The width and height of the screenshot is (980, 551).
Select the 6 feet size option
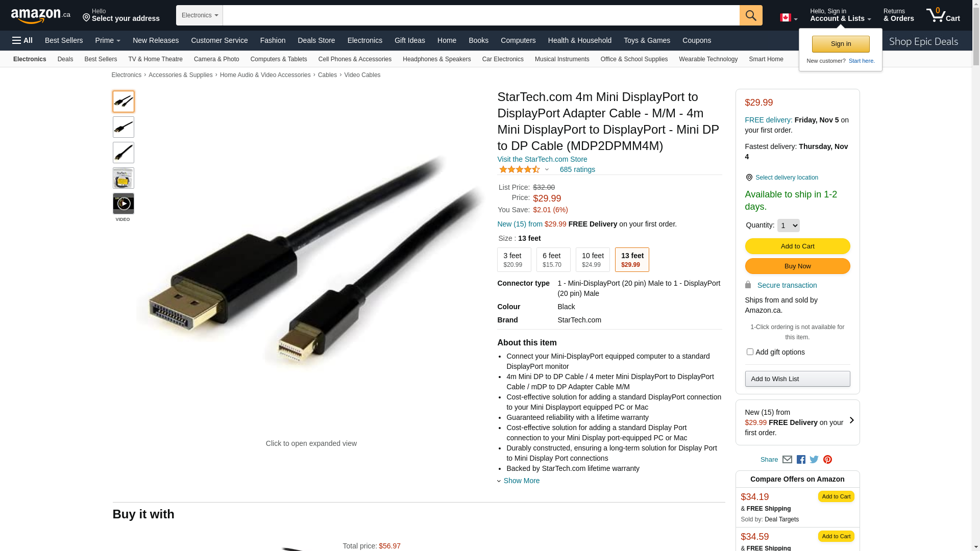(x=553, y=260)
